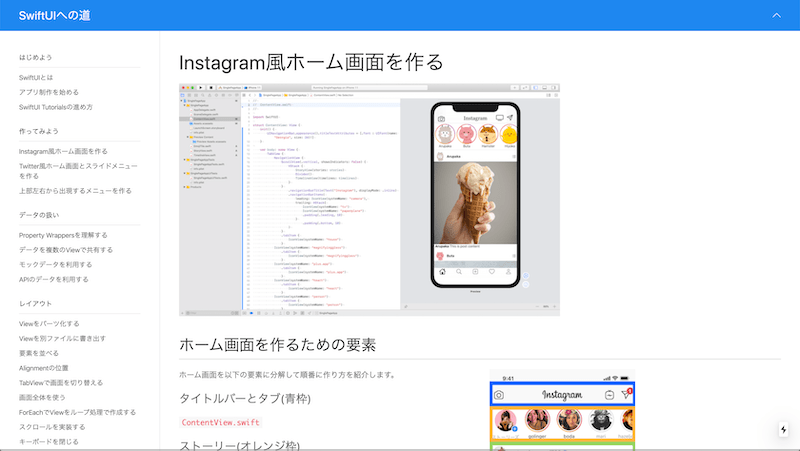Click the Xcode stop button in screenshot
The image size is (800, 451).
coord(211,88)
